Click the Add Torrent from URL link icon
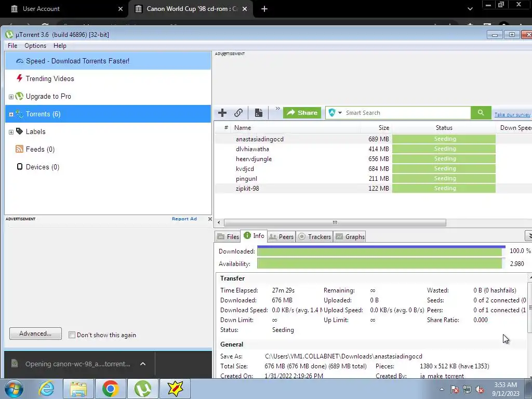 coord(238,113)
